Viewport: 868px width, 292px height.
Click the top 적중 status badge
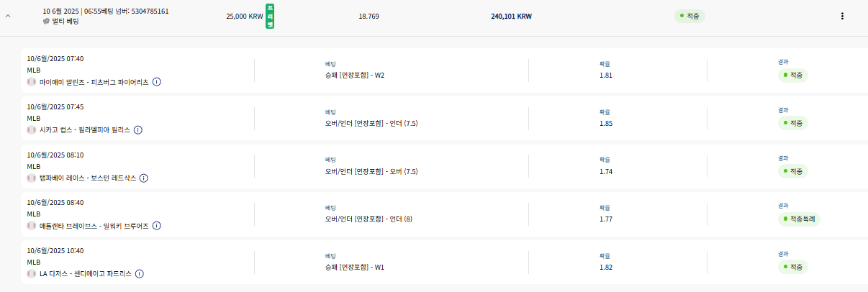point(690,15)
